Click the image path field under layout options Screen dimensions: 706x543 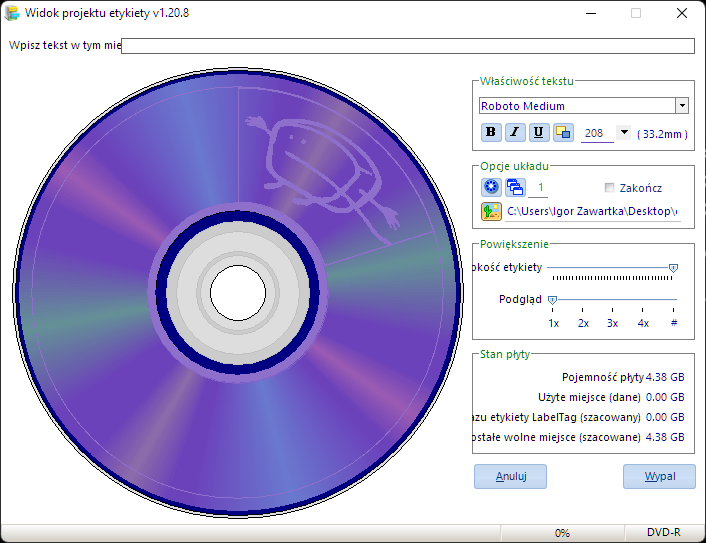593,212
